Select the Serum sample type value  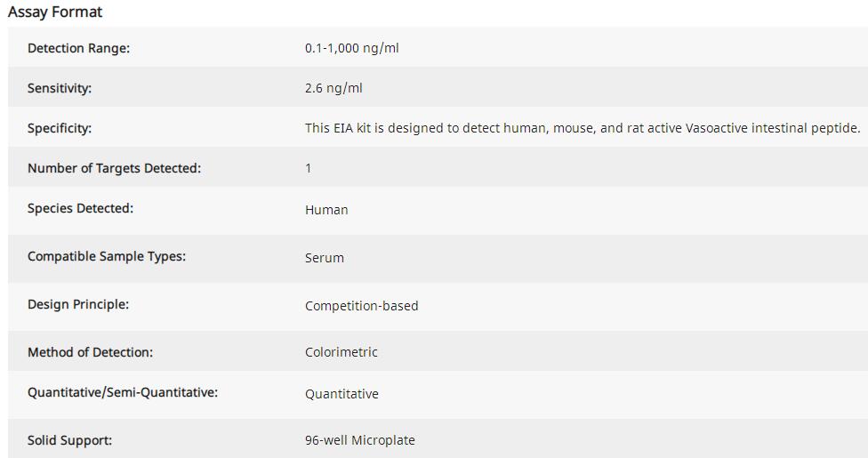click(324, 258)
